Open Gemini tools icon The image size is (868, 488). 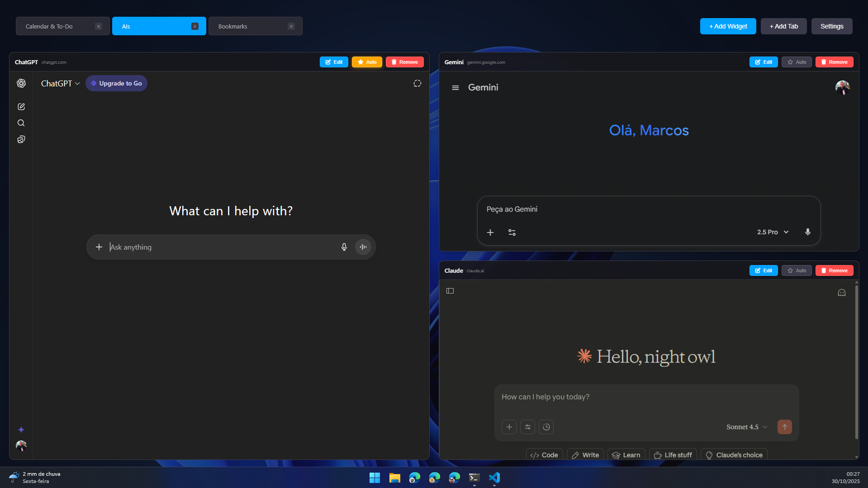pos(512,232)
